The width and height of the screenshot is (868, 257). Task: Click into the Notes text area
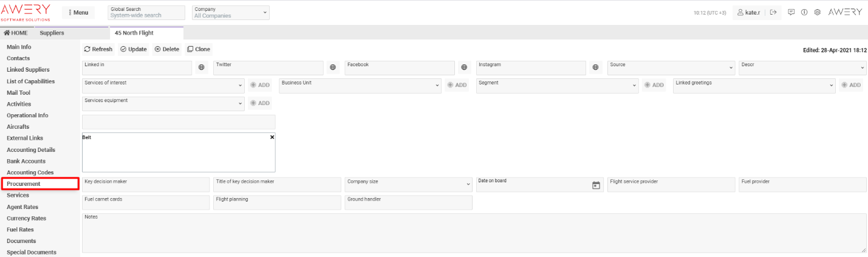click(474, 233)
